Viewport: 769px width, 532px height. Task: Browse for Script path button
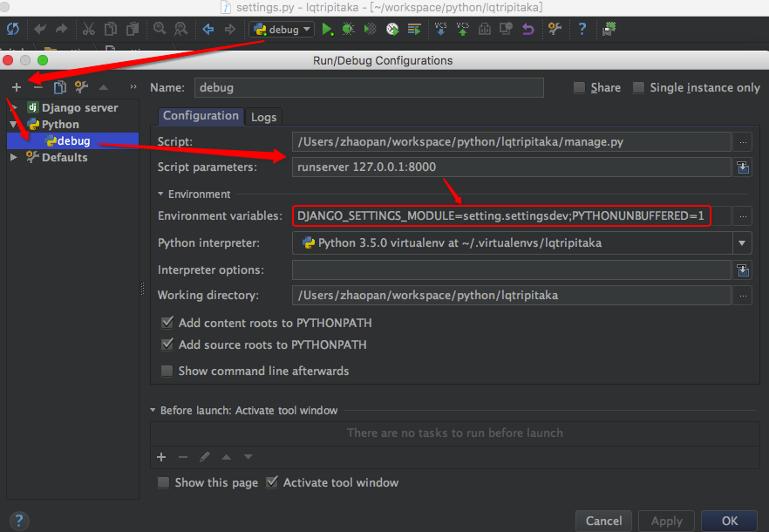coord(743,142)
